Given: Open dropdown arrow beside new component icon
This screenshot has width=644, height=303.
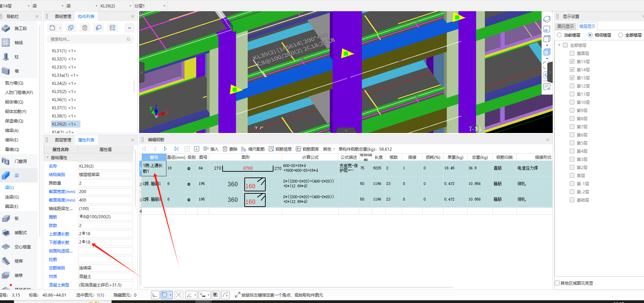Looking at the screenshot, I should coord(60,28).
